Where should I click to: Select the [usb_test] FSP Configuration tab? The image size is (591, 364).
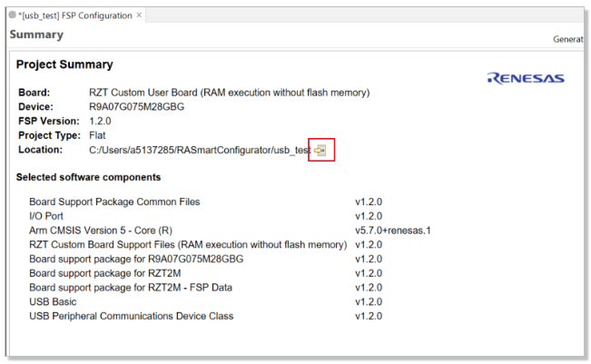(x=75, y=15)
